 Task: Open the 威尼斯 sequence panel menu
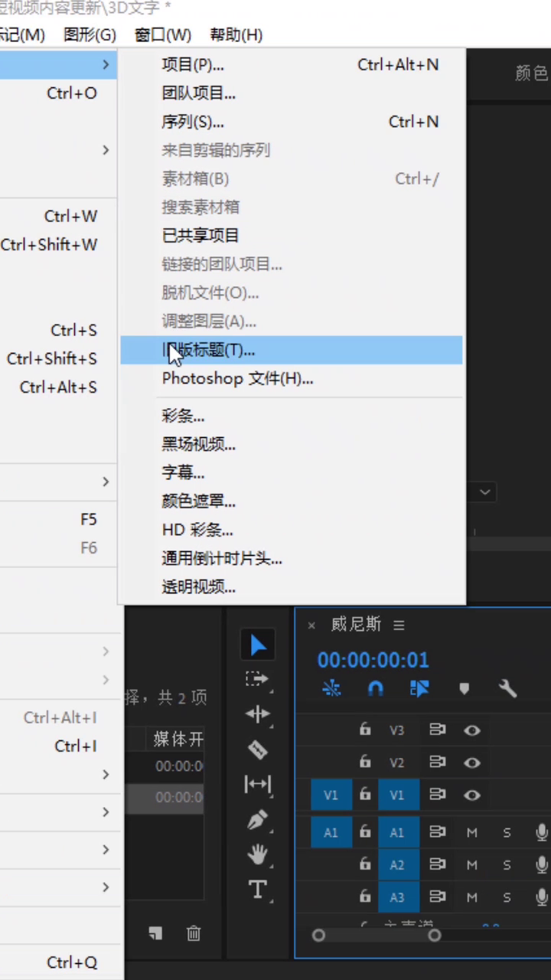[399, 626]
